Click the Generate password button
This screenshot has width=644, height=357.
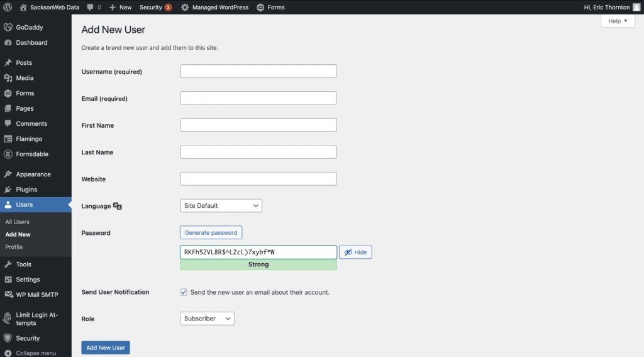pos(211,232)
